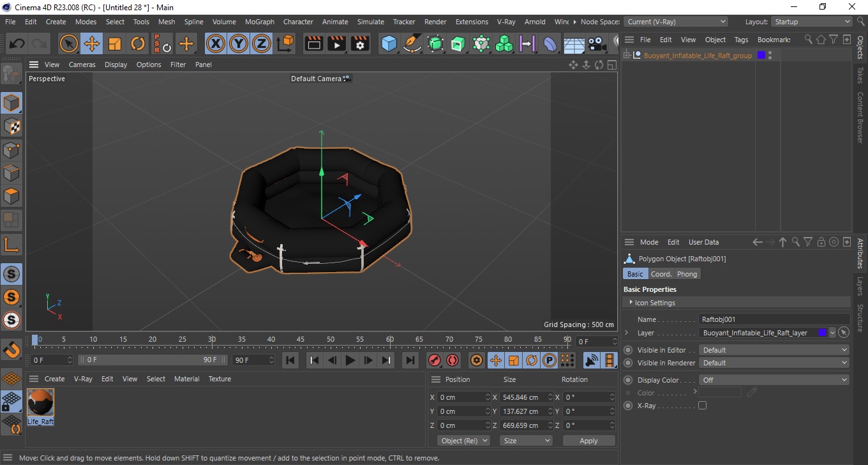The image size is (868, 465).
Task: Click the blue layer color swatch in Objects
Action: pyautogui.click(x=761, y=56)
